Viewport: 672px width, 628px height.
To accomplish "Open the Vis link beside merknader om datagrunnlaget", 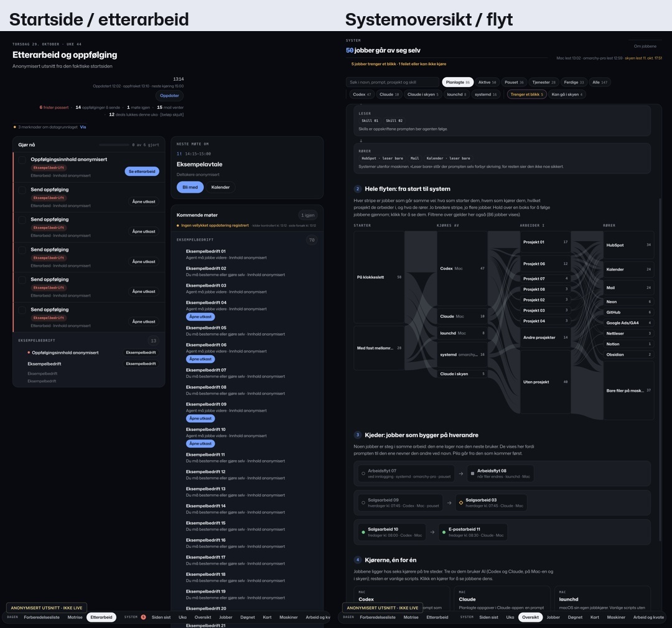I will pyautogui.click(x=83, y=127).
